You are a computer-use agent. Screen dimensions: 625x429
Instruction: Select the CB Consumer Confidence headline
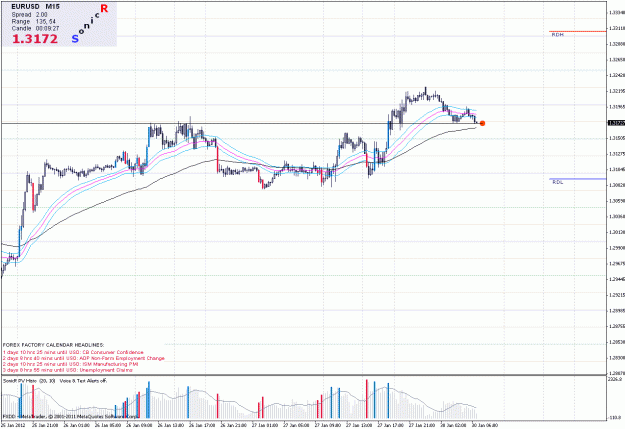click(x=73, y=352)
